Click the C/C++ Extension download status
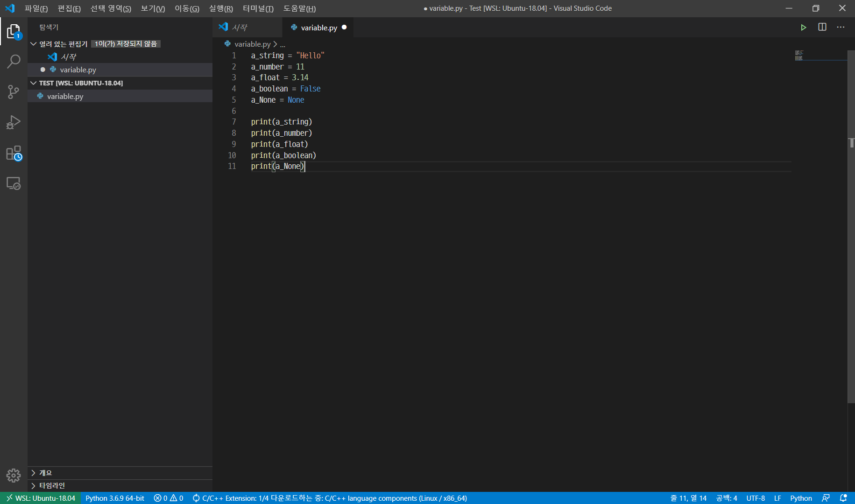This screenshot has height=504, width=855. pos(330,498)
